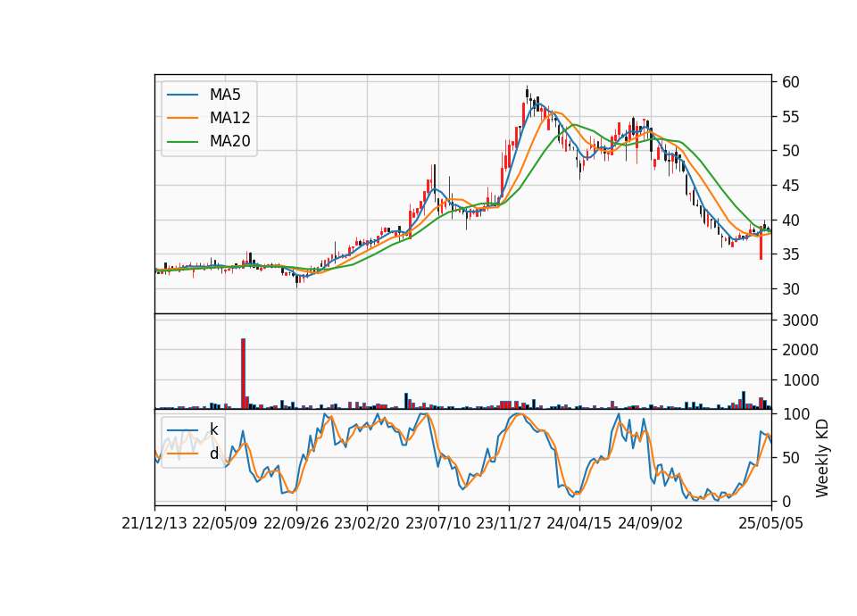Click the orange MA12 legend line sample
The height and width of the screenshot is (616, 857).
pyautogui.click(x=182, y=118)
